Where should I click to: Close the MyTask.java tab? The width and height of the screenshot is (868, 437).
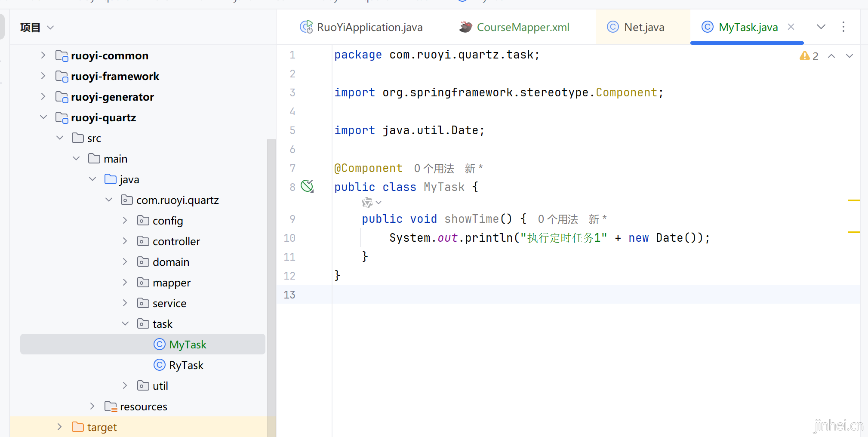tap(791, 27)
